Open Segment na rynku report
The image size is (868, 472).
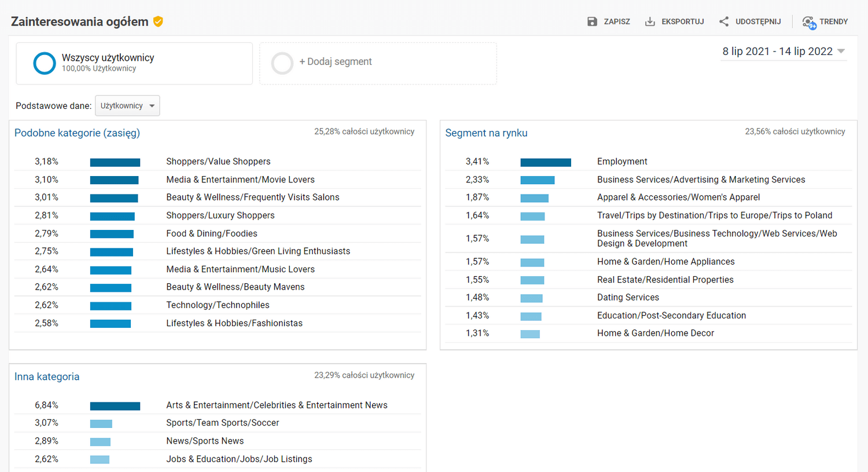[x=486, y=133]
